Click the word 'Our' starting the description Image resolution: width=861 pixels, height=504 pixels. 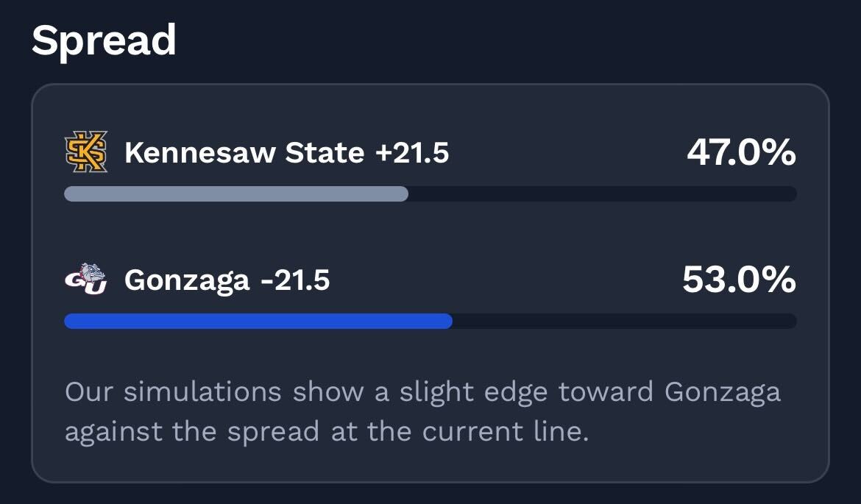point(87,391)
